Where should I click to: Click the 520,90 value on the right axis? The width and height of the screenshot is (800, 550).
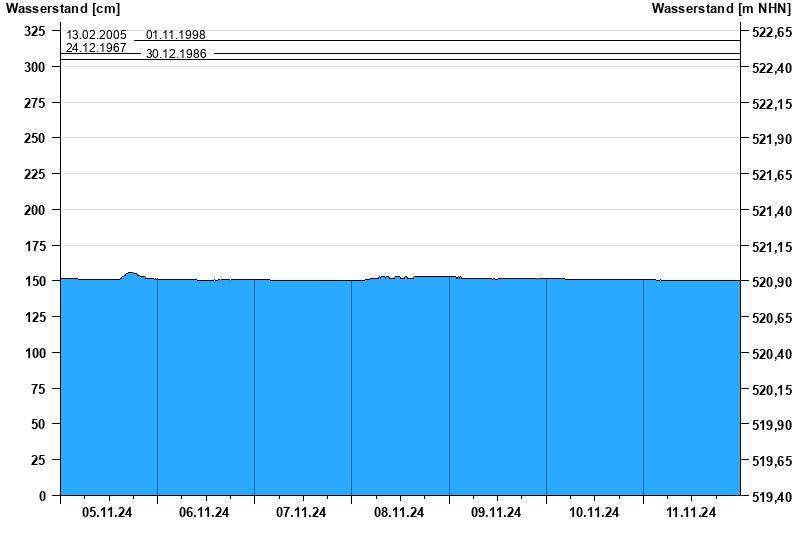(x=771, y=283)
